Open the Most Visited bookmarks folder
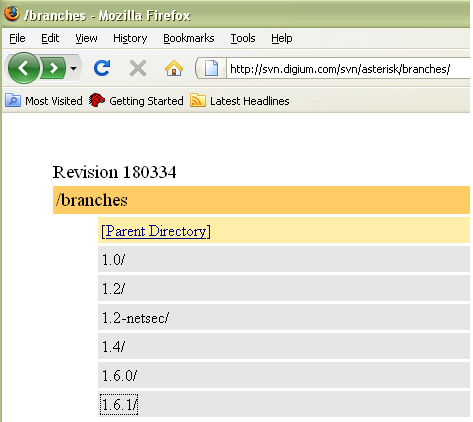The width and height of the screenshot is (473, 422). (x=44, y=101)
